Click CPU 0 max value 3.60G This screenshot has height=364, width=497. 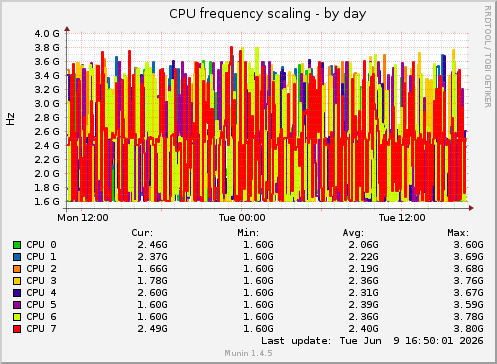coord(468,245)
